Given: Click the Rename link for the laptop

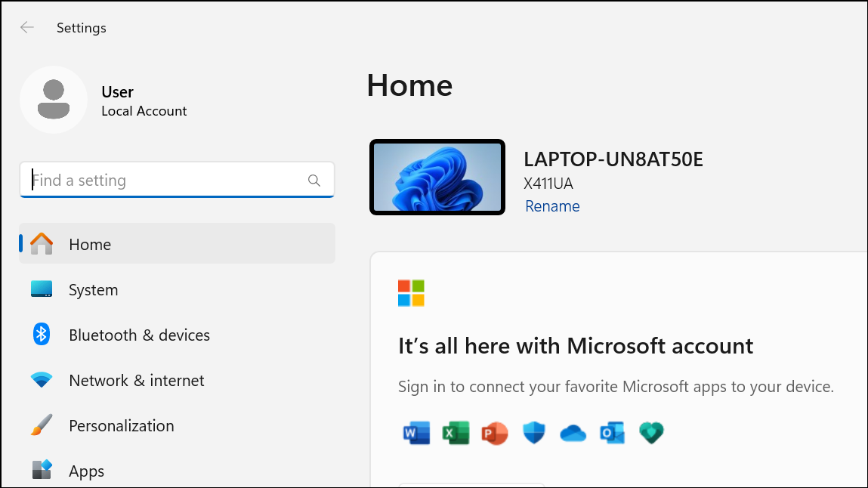Looking at the screenshot, I should click(552, 205).
